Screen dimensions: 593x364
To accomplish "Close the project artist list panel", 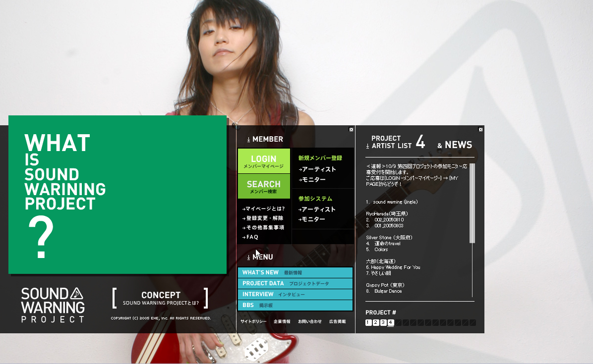I will pos(480,130).
